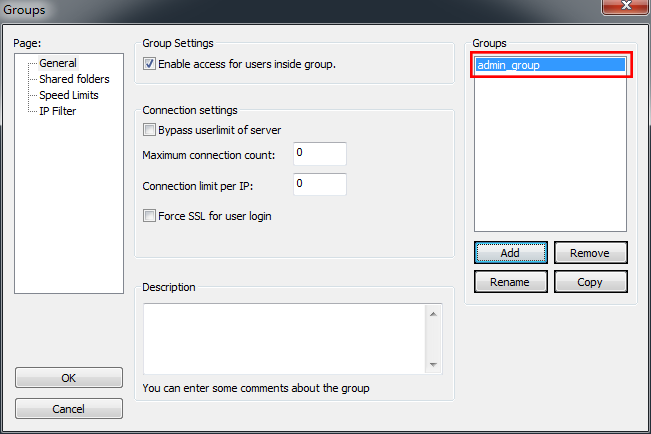Copy the selected group
Image resolution: width=651 pixels, height=434 pixels.
pos(590,282)
